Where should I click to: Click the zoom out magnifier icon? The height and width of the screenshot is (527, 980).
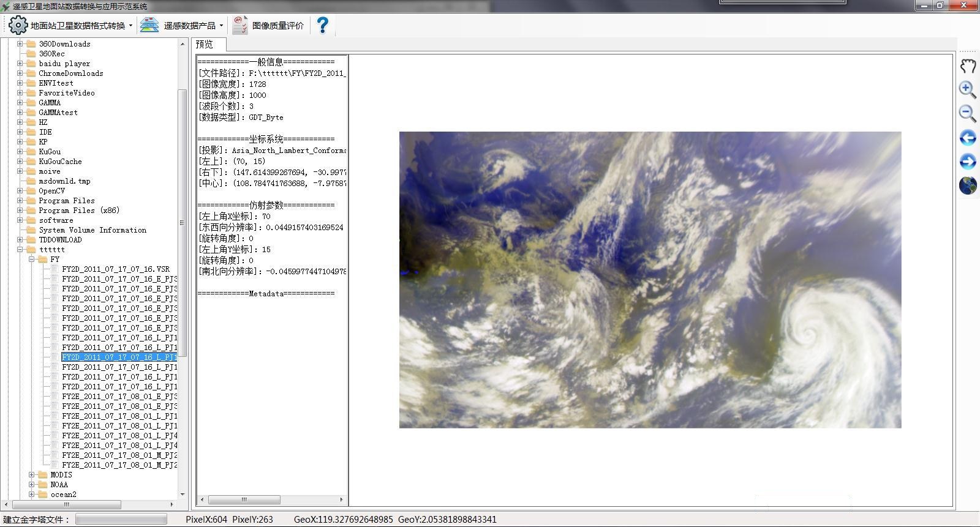(x=968, y=113)
